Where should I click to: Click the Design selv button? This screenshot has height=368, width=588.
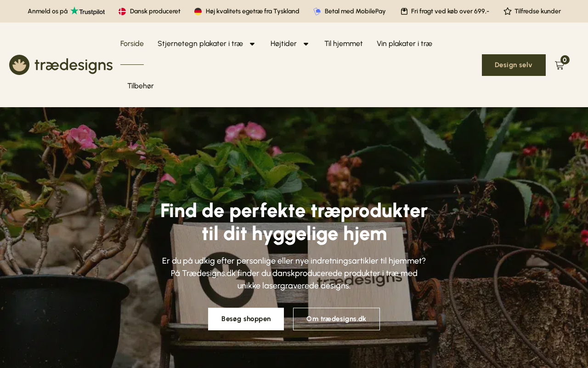tap(514, 65)
